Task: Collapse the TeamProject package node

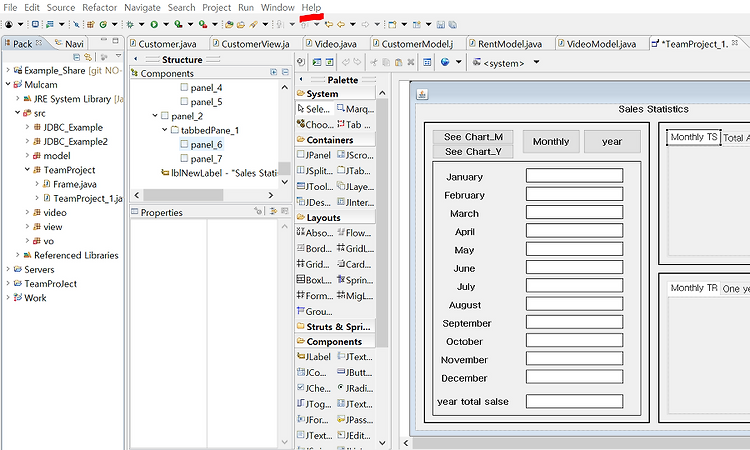Action: coord(27,170)
